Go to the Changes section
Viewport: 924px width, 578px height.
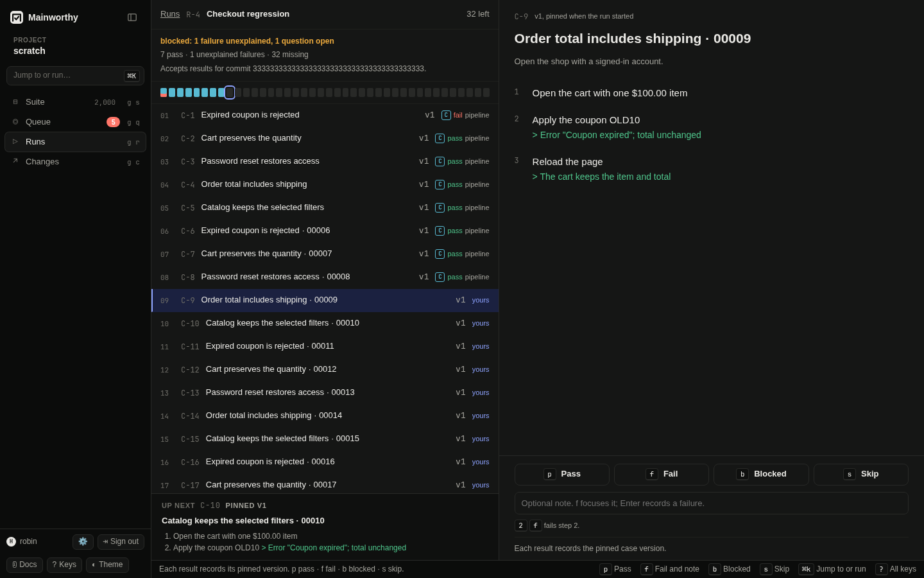[75, 162]
